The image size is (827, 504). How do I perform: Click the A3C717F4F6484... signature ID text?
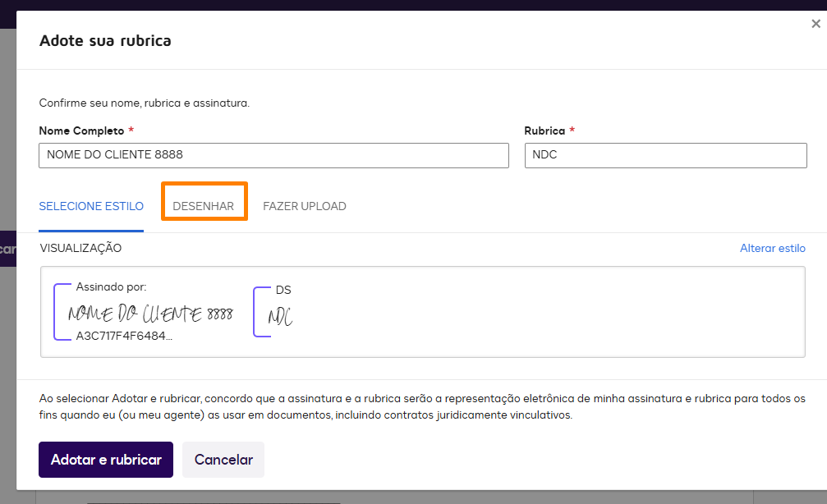click(x=124, y=337)
